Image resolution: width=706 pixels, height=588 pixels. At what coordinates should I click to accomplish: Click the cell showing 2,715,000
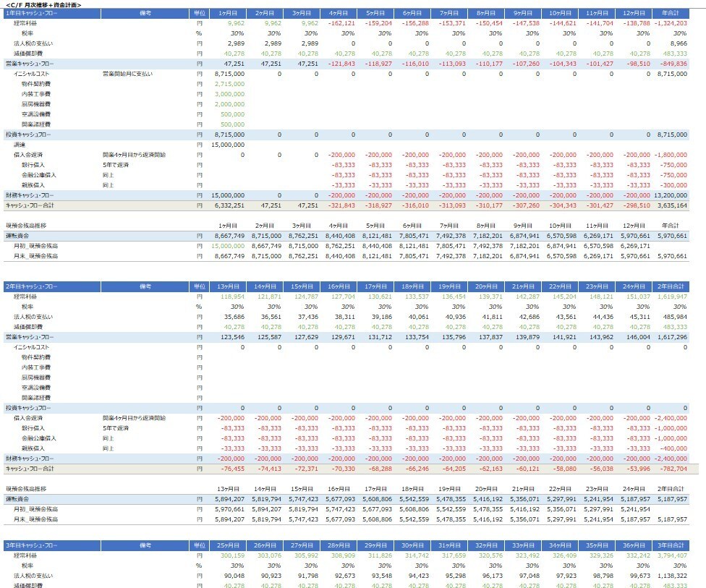(x=229, y=84)
